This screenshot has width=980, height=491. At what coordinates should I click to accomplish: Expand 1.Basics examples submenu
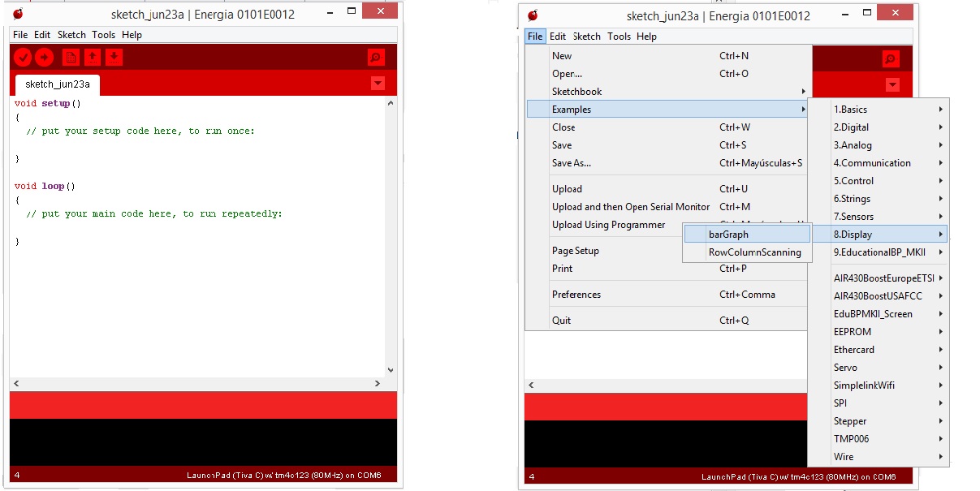coord(878,110)
